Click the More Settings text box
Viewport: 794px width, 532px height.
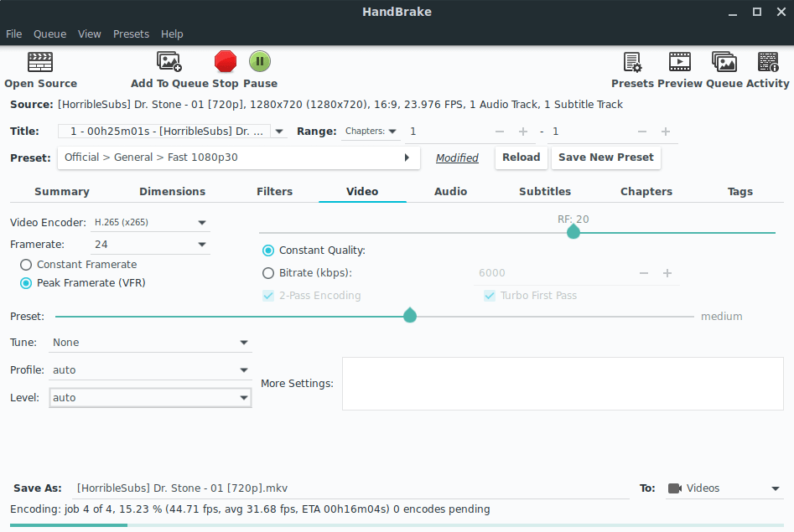[563, 384]
